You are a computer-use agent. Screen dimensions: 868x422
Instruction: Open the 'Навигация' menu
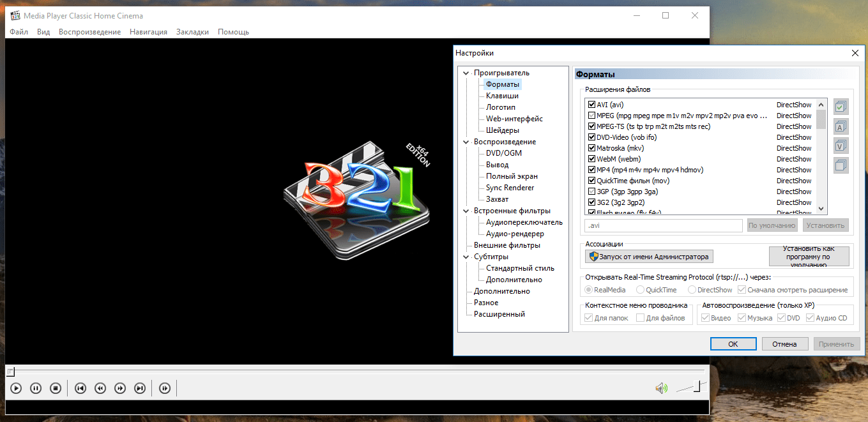pyautogui.click(x=148, y=31)
